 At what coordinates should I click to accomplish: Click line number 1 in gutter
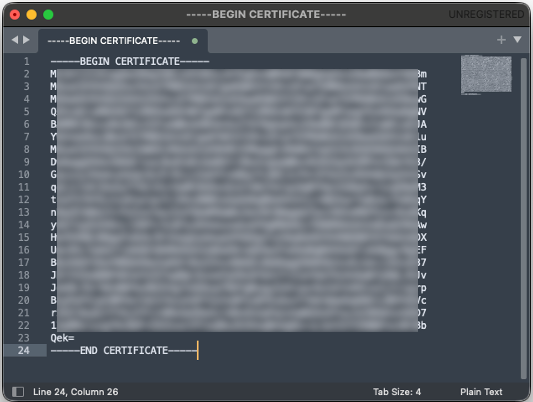[x=27, y=62]
